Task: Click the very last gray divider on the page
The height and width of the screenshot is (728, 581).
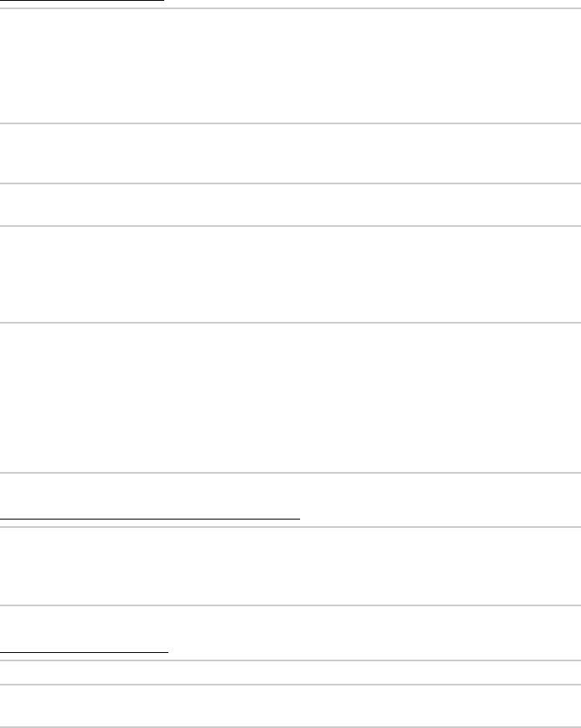Action: [x=290, y=726]
